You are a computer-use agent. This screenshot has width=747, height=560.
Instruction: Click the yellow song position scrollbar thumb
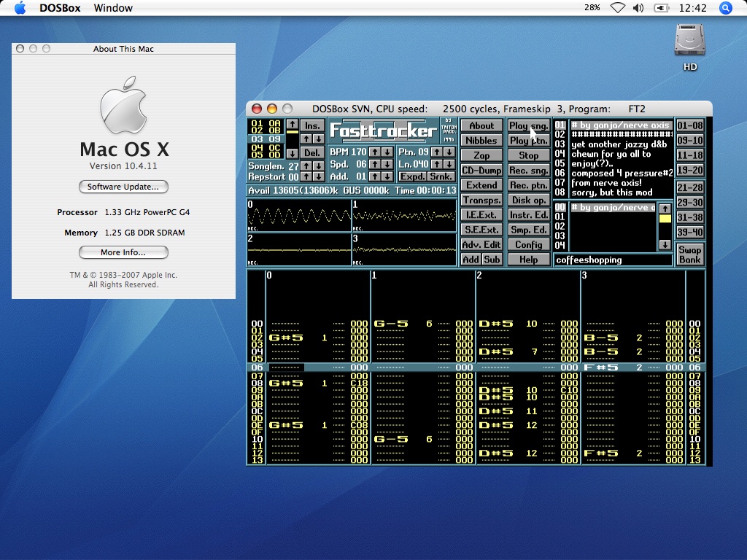(292, 132)
